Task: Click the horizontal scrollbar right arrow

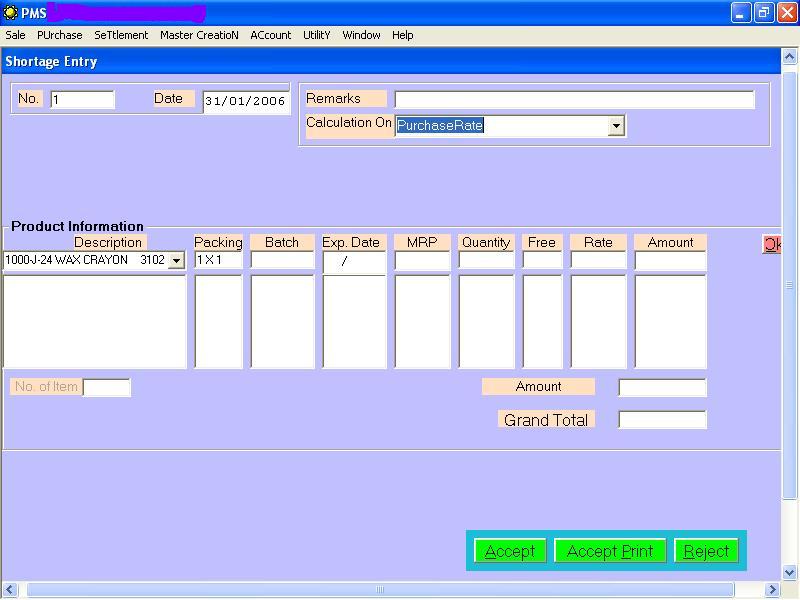Action: click(771, 590)
